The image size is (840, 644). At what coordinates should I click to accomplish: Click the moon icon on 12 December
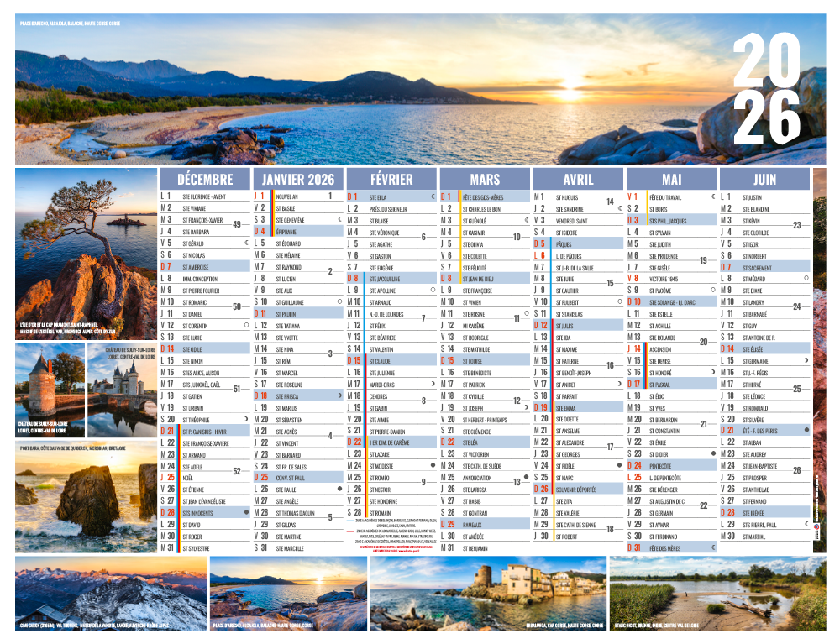pyautogui.click(x=246, y=325)
